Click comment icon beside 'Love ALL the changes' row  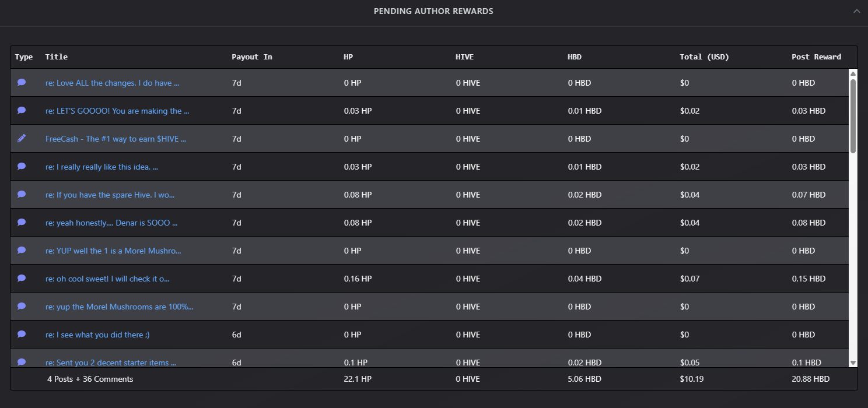click(22, 82)
